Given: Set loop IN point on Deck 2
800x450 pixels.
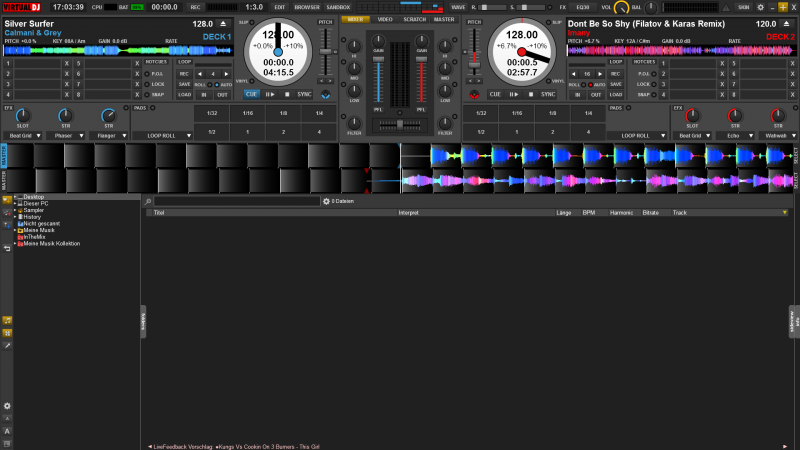Looking at the screenshot, I should point(577,95).
